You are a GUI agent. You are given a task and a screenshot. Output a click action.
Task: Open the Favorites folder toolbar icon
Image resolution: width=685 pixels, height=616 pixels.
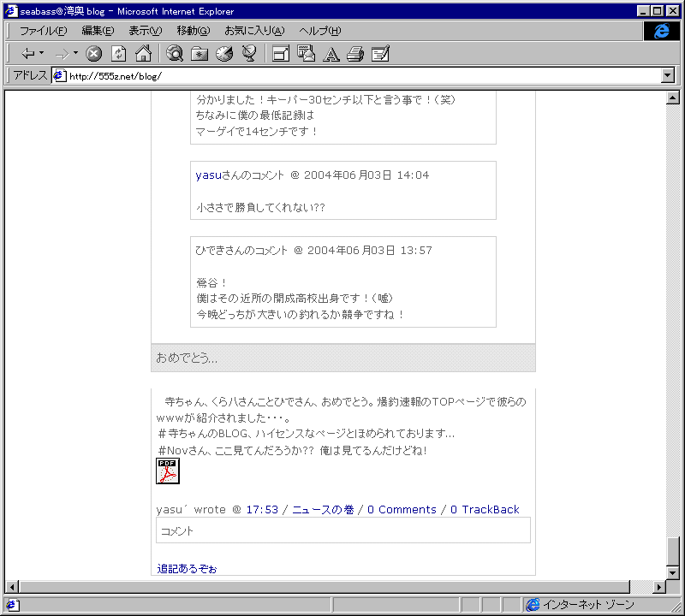pyautogui.click(x=200, y=54)
